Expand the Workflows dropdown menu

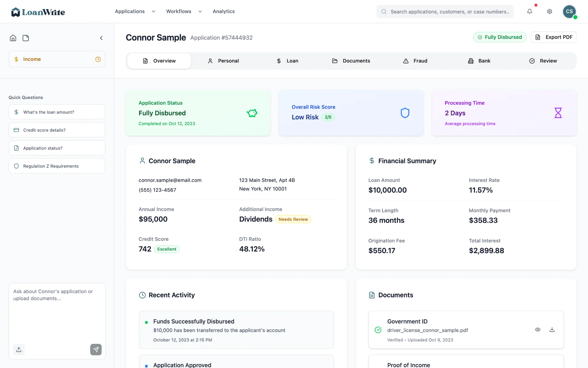[184, 11]
